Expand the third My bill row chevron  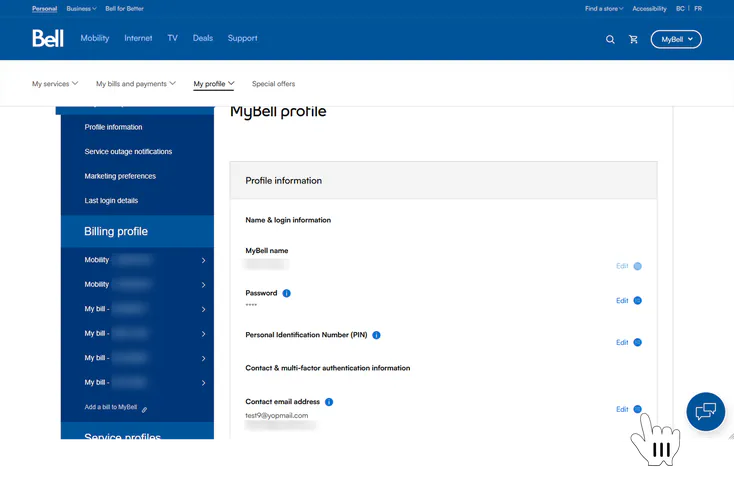(203, 358)
